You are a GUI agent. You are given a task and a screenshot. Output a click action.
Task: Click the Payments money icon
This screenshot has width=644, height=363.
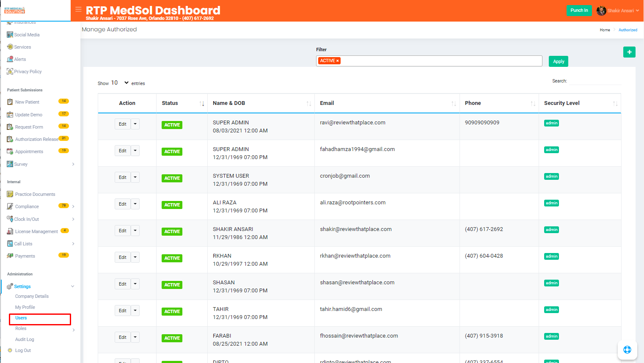pos(10,256)
